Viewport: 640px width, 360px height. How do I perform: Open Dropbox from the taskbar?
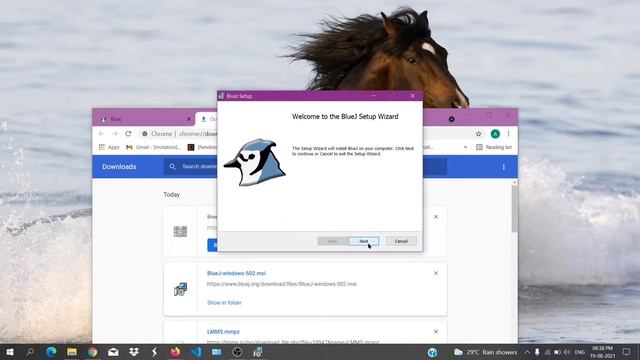click(133, 352)
